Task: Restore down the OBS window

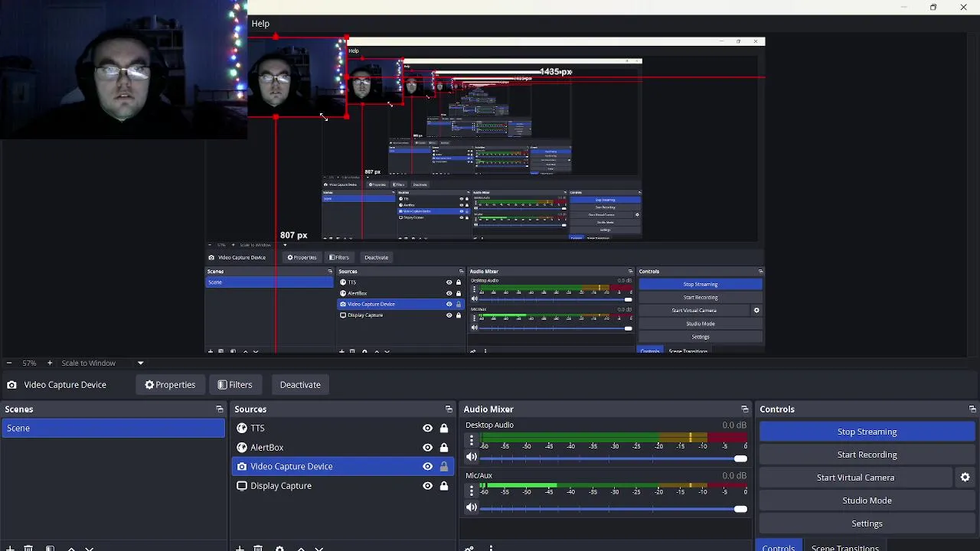Action: (933, 8)
